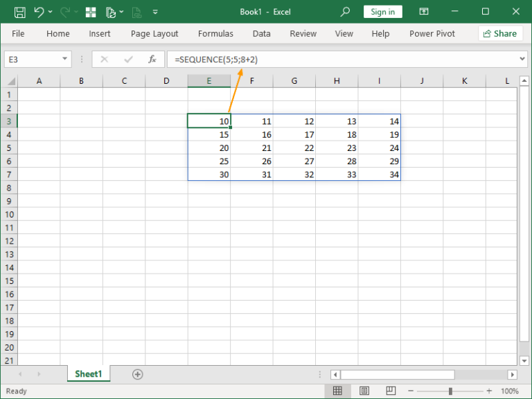The width and height of the screenshot is (532, 399).
Task: Select cell containing 10
Action: point(209,121)
